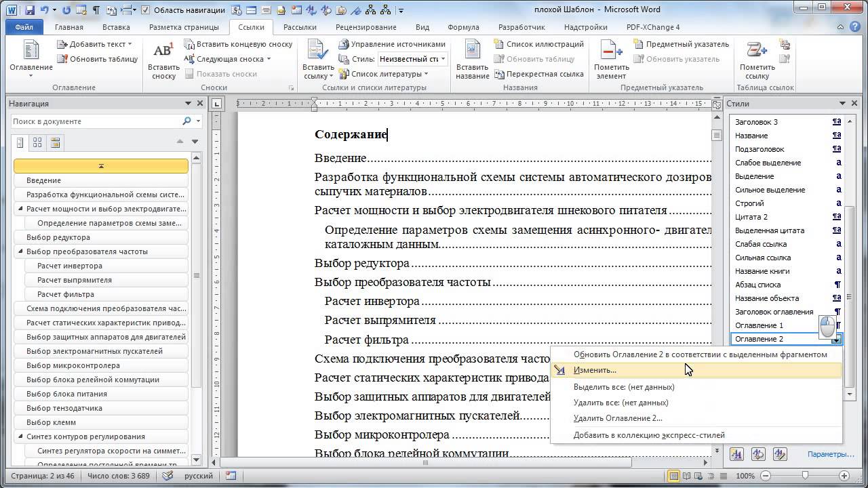Select Сильная ссылка style
The height and width of the screenshot is (488, 868).
click(787, 258)
